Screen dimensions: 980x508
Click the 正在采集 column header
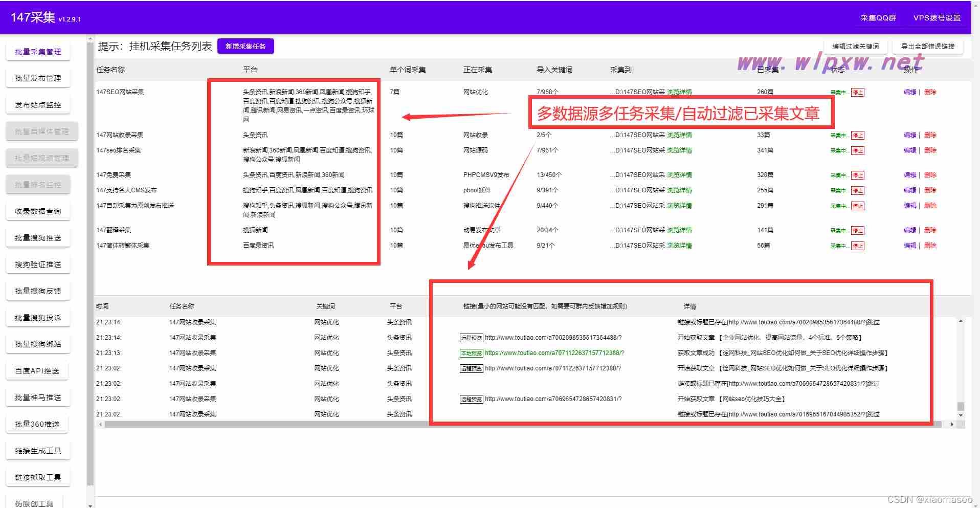pyautogui.click(x=478, y=70)
